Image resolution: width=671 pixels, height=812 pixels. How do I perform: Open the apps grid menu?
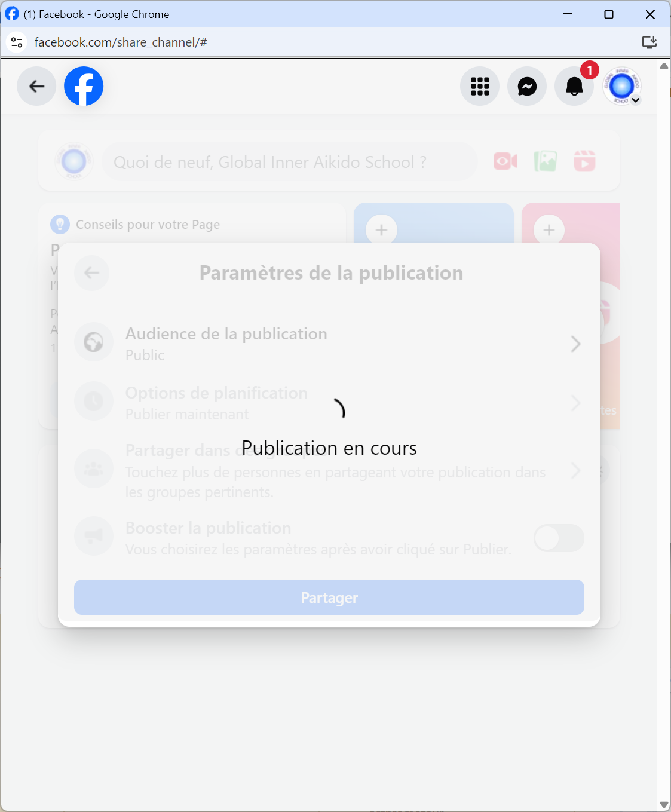click(x=479, y=86)
